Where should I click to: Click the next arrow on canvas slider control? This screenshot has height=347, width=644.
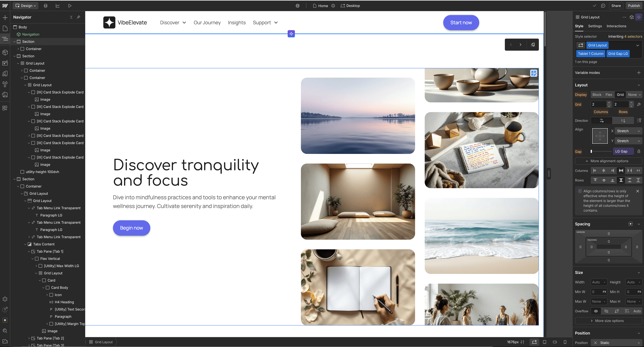(x=521, y=45)
